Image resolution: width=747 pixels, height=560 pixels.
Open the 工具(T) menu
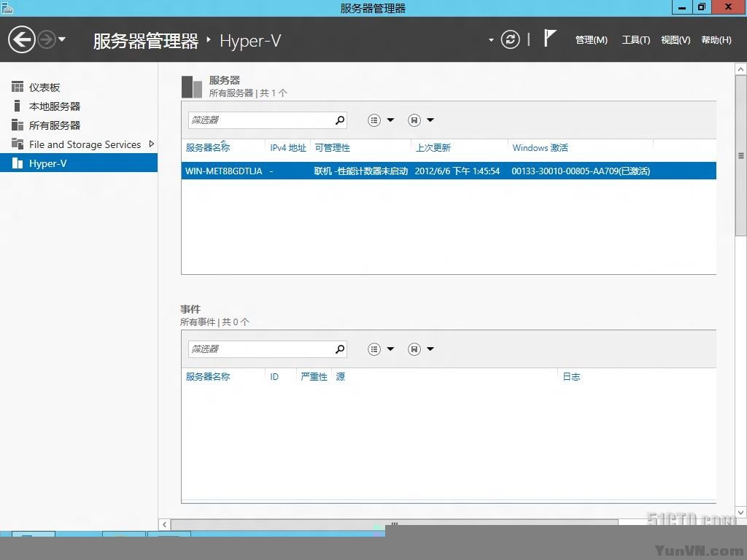636,40
